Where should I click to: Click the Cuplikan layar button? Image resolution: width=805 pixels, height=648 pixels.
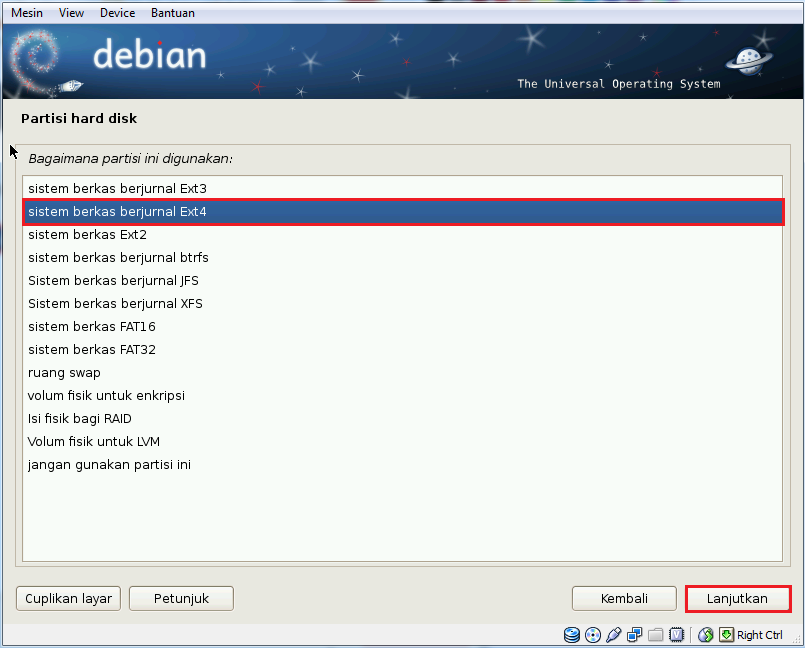click(x=67, y=598)
